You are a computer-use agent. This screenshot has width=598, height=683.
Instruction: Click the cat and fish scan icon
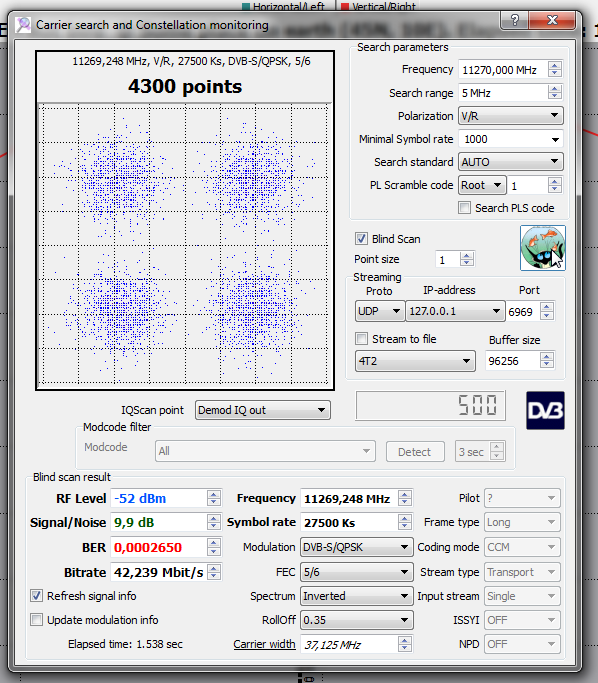[543, 248]
